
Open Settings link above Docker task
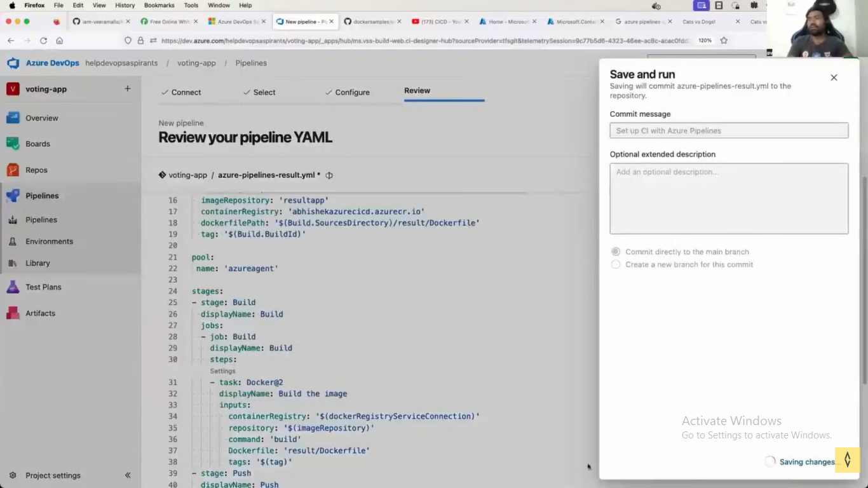[x=222, y=371]
